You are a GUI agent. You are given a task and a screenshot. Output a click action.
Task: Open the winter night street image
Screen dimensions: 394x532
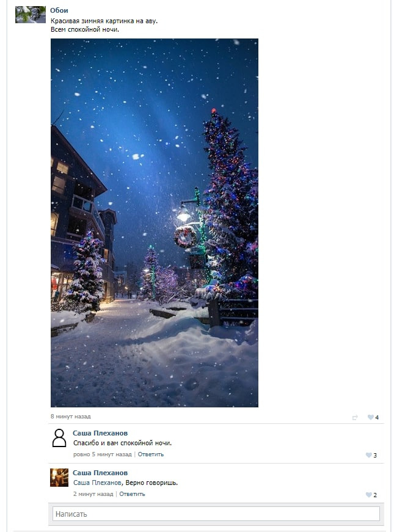coord(154,222)
